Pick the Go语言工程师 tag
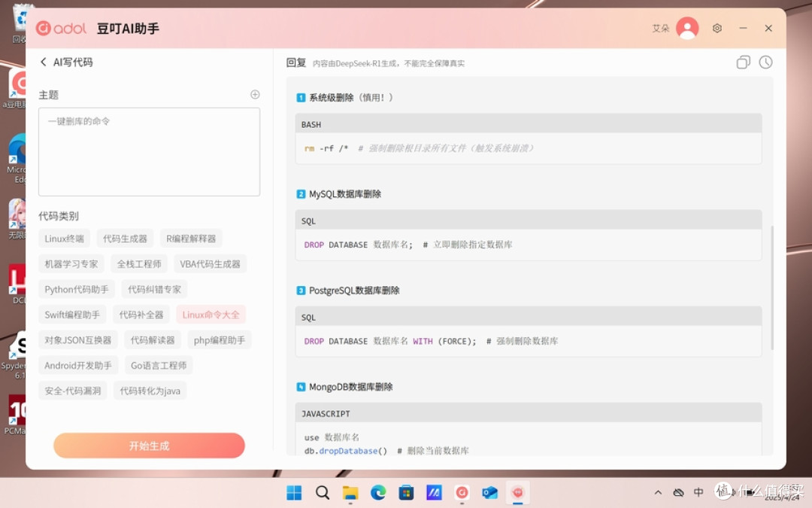 pos(159,366)
